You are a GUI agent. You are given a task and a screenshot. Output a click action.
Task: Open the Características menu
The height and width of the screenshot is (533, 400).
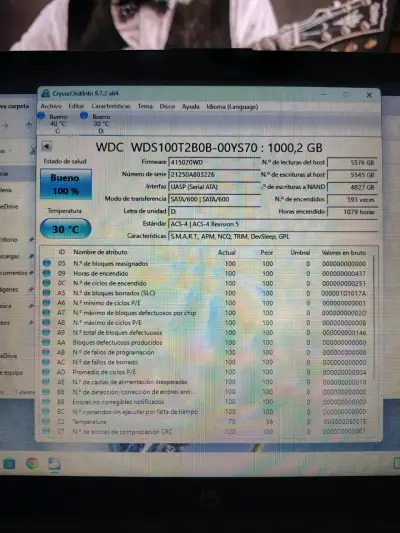pyautogui.click(x=111, y=106)
